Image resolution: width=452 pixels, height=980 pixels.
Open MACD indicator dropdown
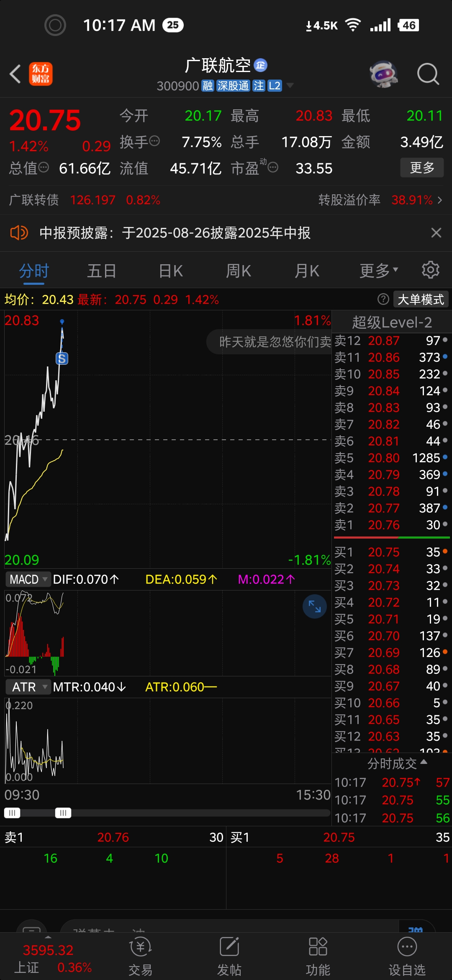[x=28, y=579]
